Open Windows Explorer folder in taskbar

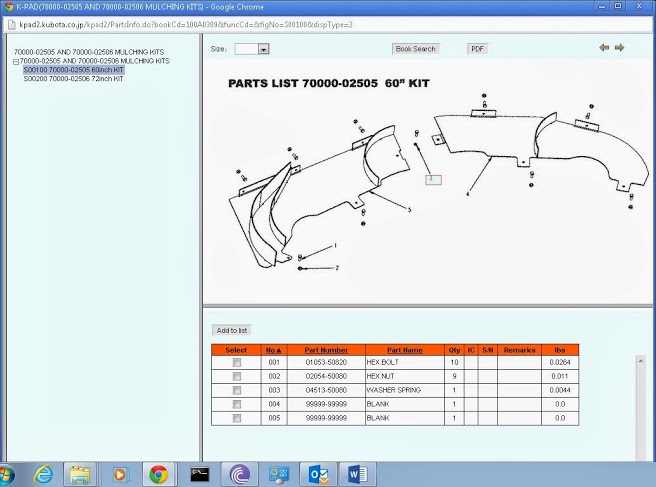point(79,474)
